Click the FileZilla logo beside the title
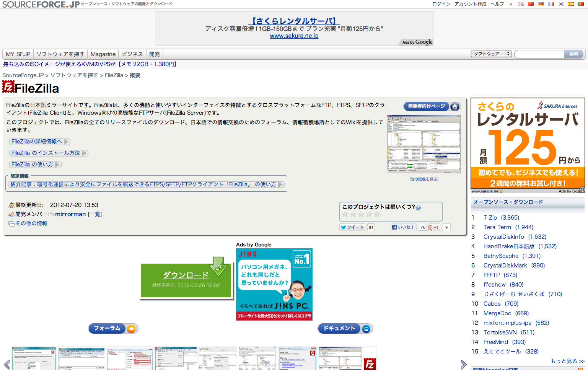Screen dimensions: 588x370 click(8, 87)
